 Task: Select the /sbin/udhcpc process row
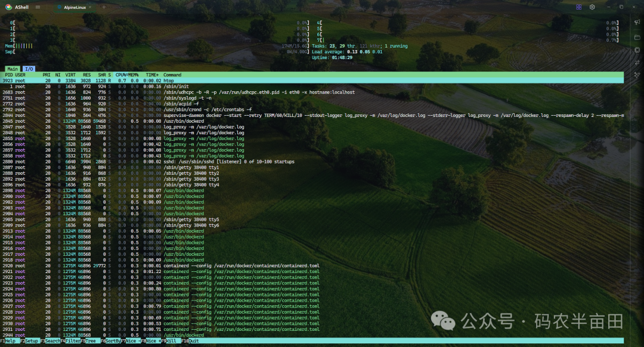click(x=312, y=92)
